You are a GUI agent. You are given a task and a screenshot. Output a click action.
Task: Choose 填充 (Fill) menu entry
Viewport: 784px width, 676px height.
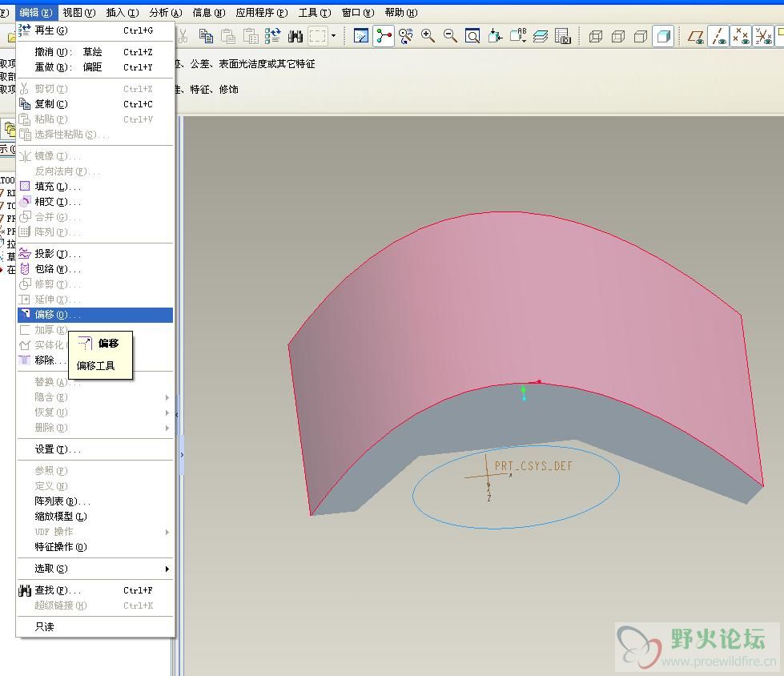(x=95, y=187)
